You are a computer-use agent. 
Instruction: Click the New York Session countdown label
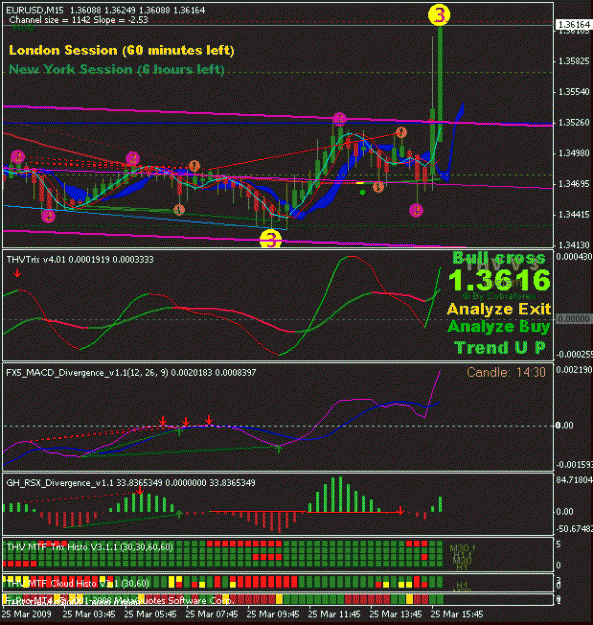116,69
